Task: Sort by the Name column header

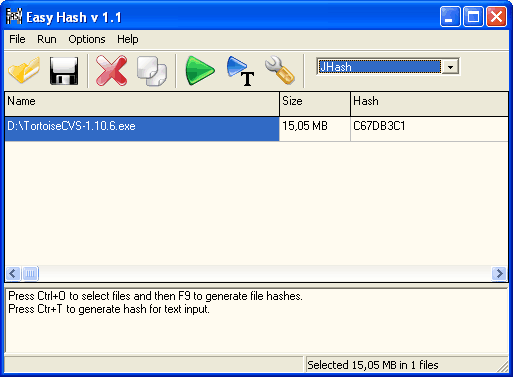Action: pos(142,104)
